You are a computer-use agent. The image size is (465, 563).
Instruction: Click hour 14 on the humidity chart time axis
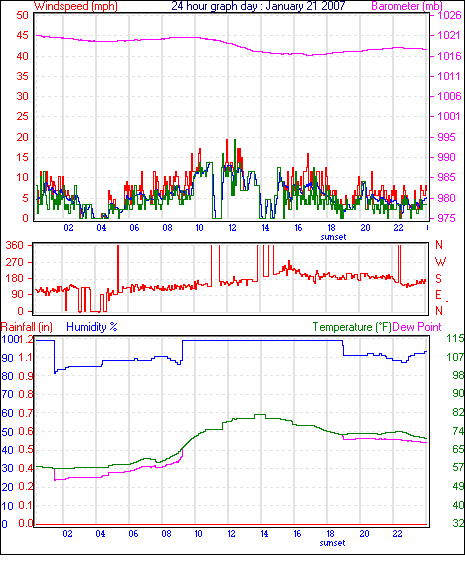tap(264, 534)
